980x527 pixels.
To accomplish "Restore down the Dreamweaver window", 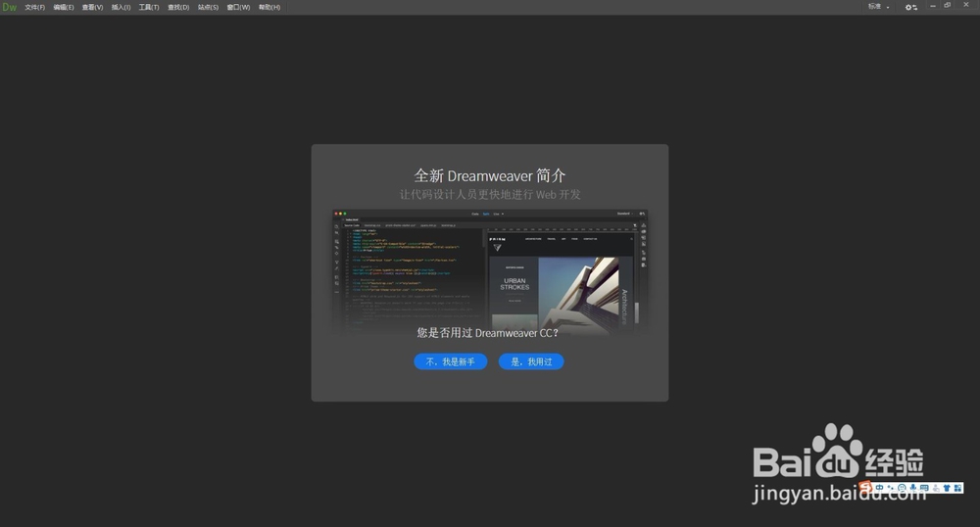I will [x=948, y=6].
